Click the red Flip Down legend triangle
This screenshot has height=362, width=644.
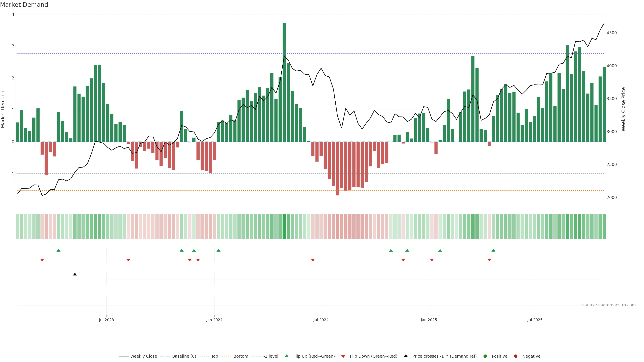pos(343,356)
